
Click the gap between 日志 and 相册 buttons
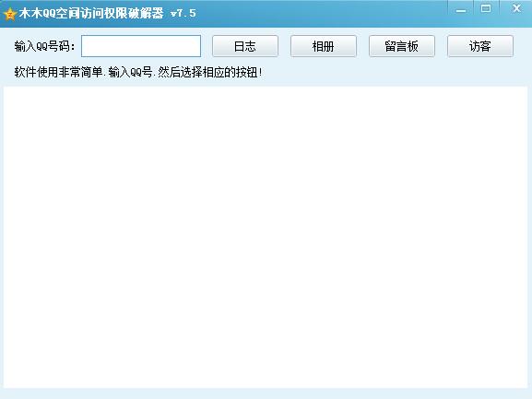[x=284, y=46]
